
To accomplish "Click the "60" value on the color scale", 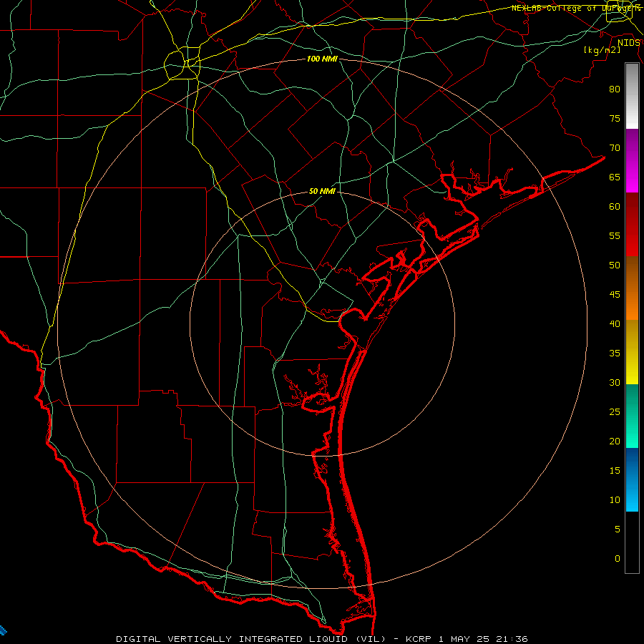I will coord(615,207).
